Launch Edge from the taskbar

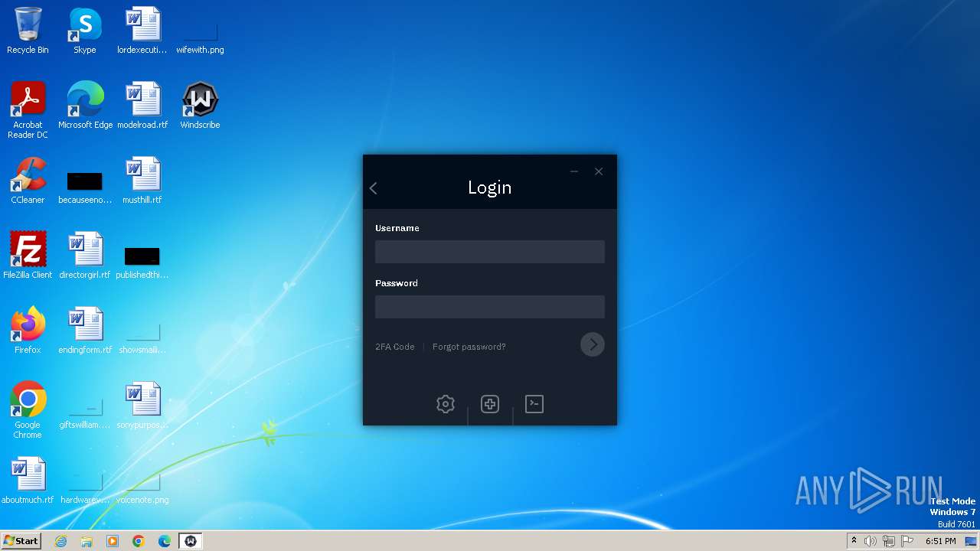tap(165, 541)
